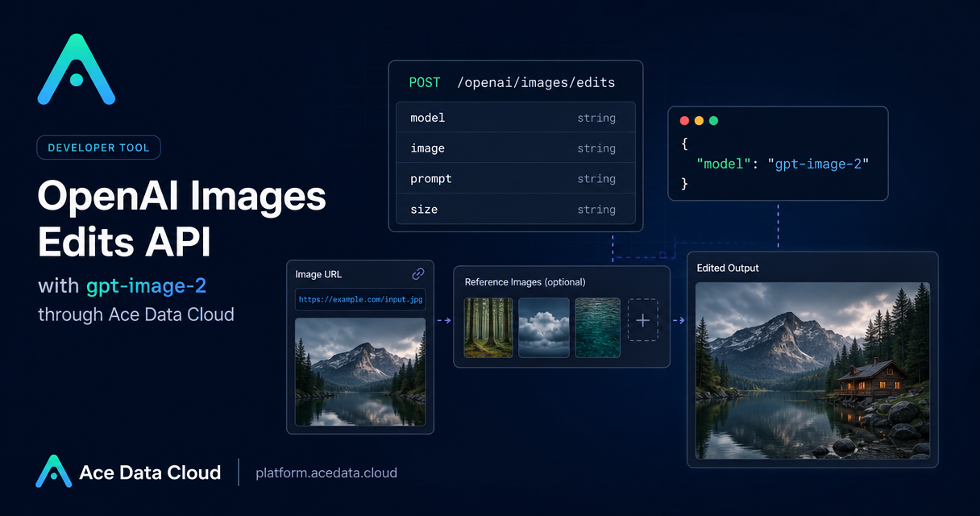Click the DEVELOPER TOOL badge
Image resolution: width=980 pixels, height=516 pixels.
98,148
